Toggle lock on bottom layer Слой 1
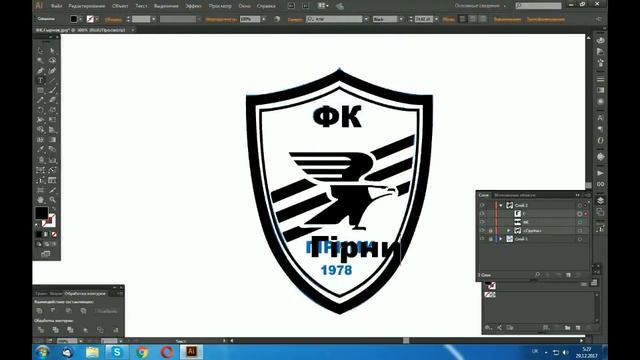Screen dimensions: 640x360 pos(490,239)
